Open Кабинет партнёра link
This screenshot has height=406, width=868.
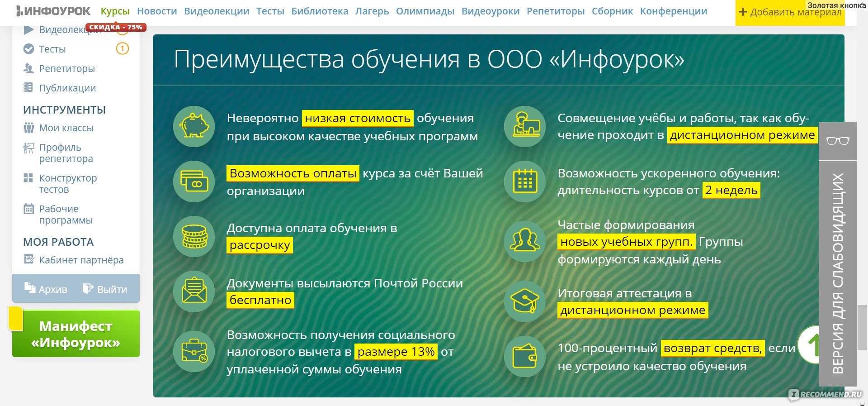tap(81, 260)
